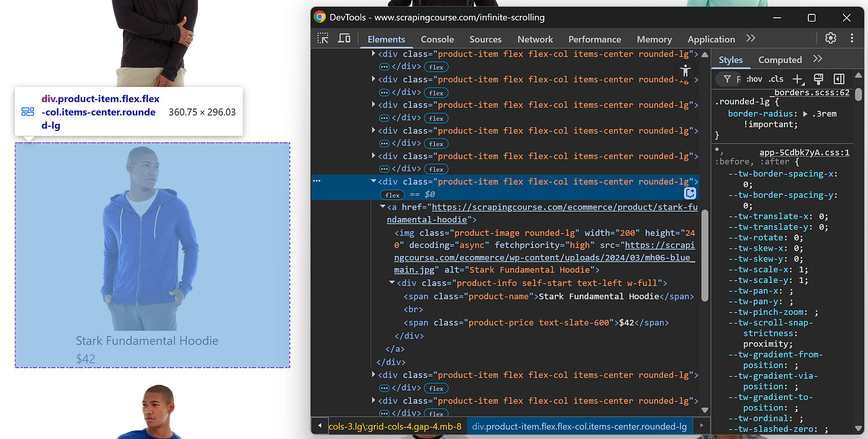The image size is (868, 439).
Task: Open the hidden panels chevron menu
Action: pos(750,38)
